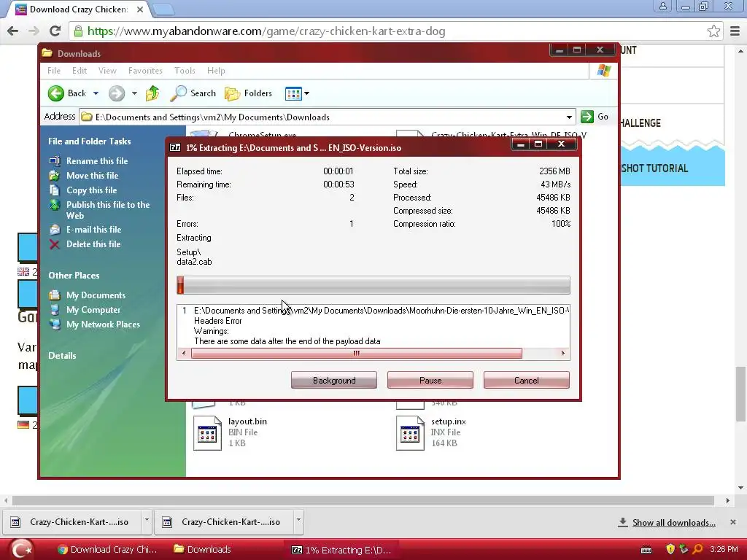Viewport: 747px width, 560px height.
Task: Click Other Places panel header
Action: pyautogui.click(x=74, y=275)
